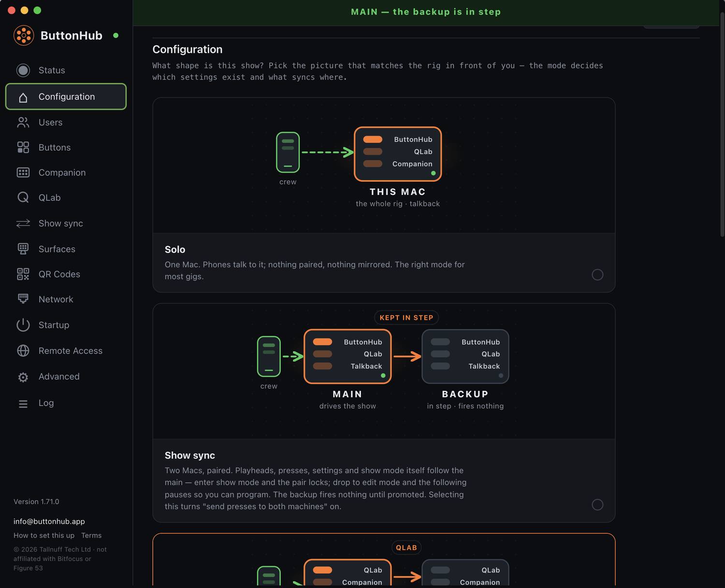Screen dimensions: 725x588
Task: Open Show sync arrows icon
Action: (23, 223)
